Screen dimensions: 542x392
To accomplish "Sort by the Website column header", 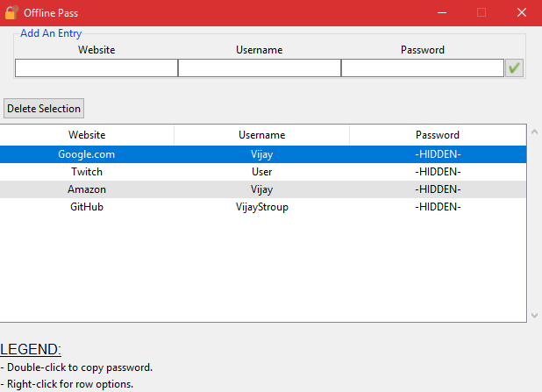I will pos(87,135).
